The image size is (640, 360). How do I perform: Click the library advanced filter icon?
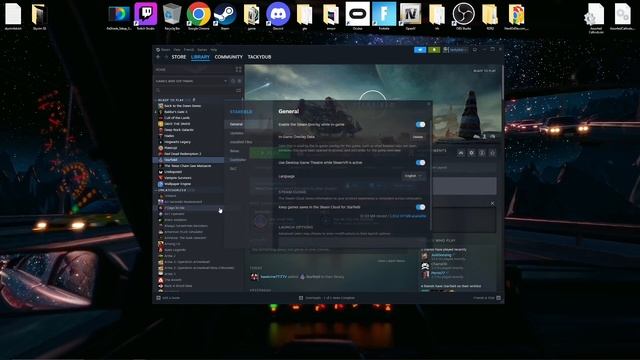click(238, 90)
